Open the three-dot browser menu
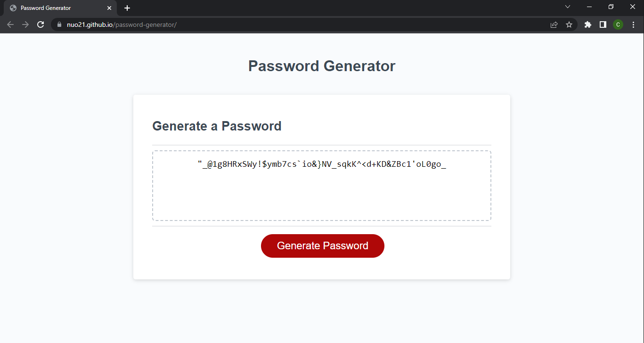644x343 pixels. (x=633, y=24)
